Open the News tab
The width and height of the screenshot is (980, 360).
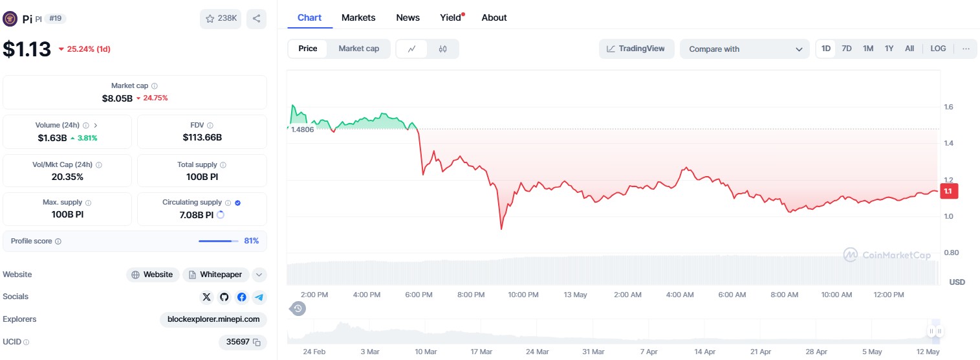408,17
